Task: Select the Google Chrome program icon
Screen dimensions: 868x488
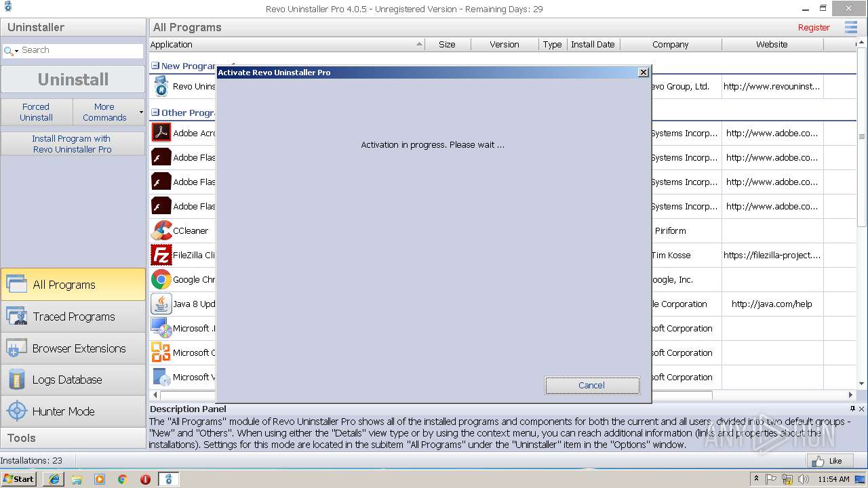Action: click(x=161, y=279)
